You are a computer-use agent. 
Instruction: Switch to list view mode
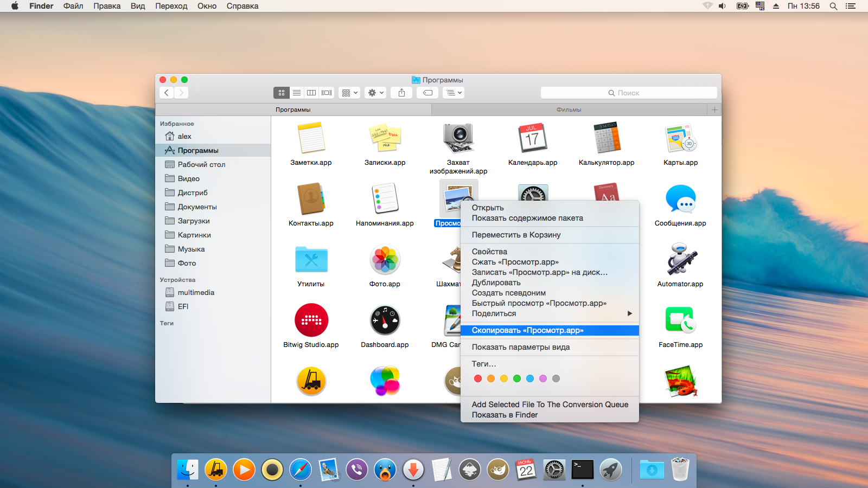[x=297, y=93]
